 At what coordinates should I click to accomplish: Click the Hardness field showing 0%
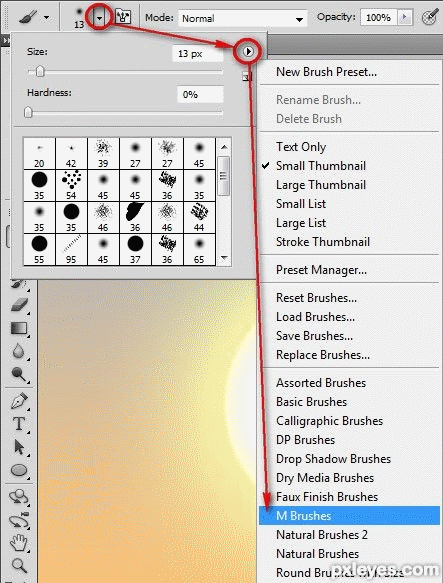point(200,94)
